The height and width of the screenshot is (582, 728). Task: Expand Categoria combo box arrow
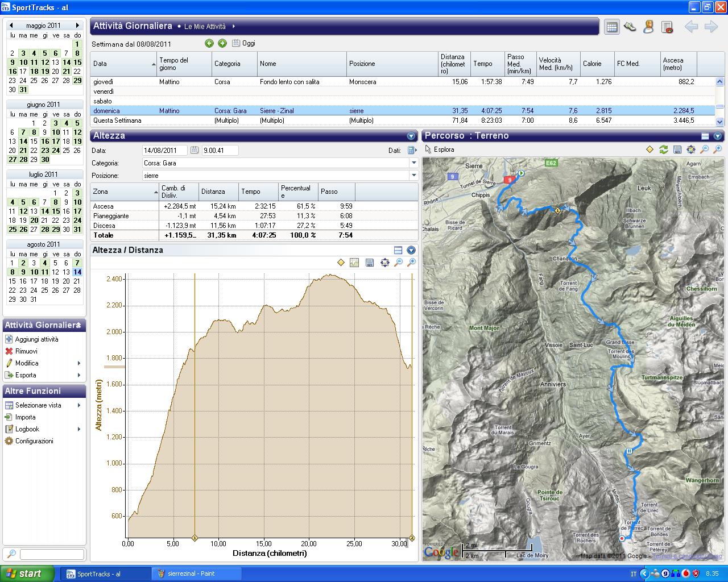click(413, 163)
